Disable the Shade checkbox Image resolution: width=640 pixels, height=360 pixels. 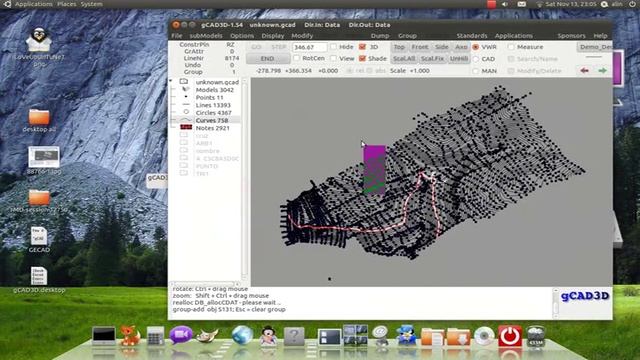tap(362, 58)
